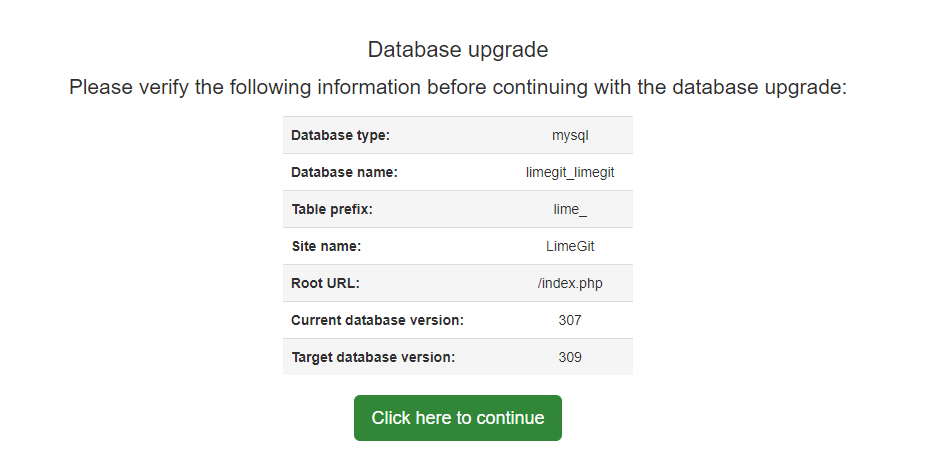Select the 'Target database version:' label
Viewport: 933px width, 475px height.
373,357
